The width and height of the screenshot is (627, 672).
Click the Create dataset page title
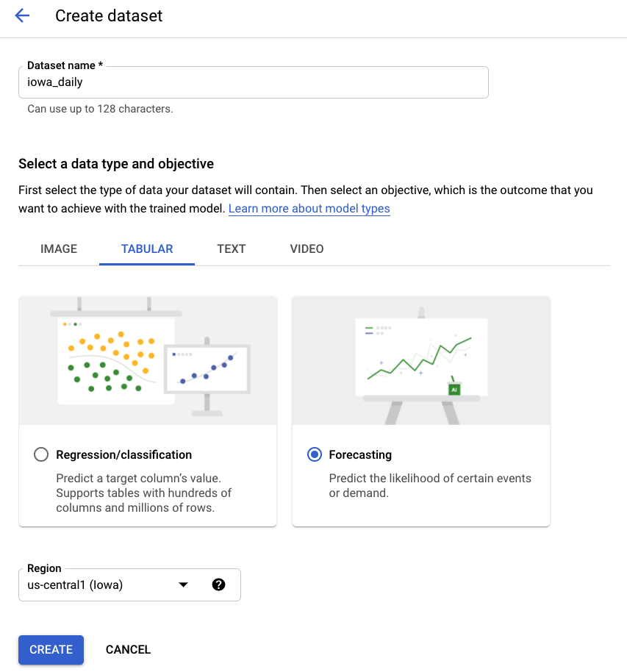pos(109,15)
